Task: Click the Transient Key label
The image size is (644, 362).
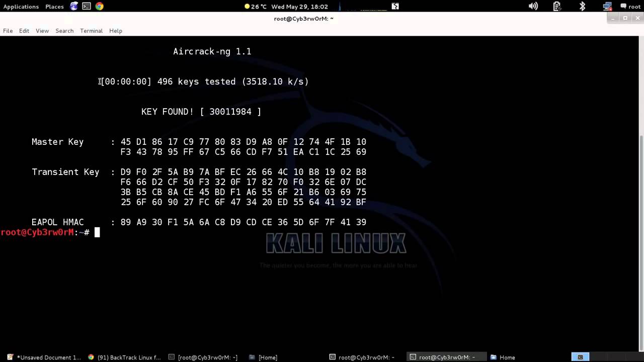Action: pos(65,172)
